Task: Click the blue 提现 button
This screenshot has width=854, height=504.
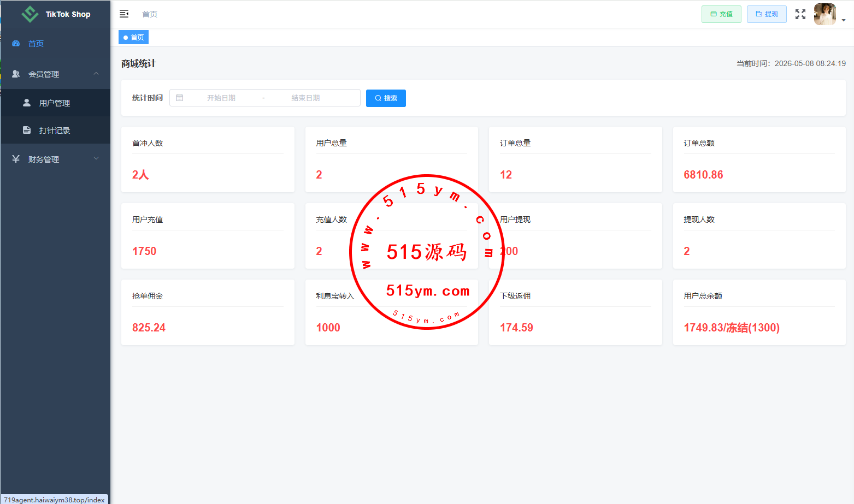Action: tap(767, 14)
